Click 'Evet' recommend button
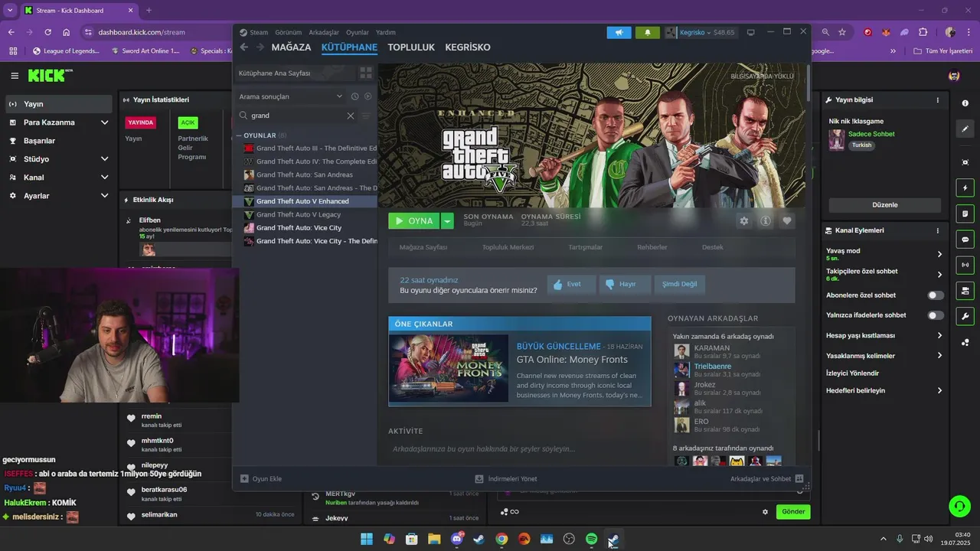Viewport: 980px width, 551px height. click(571, 284)
